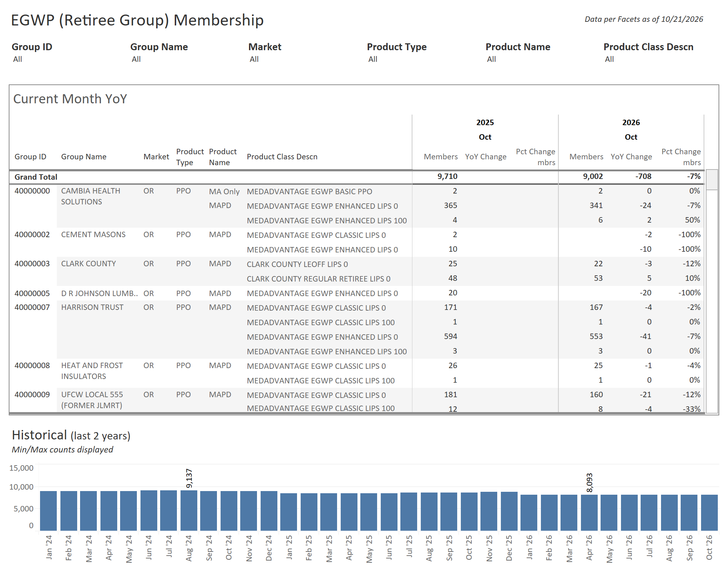Select the D R JOHNSON LUMB.. group name
This screenshot has width=728, height=582.
99,294
